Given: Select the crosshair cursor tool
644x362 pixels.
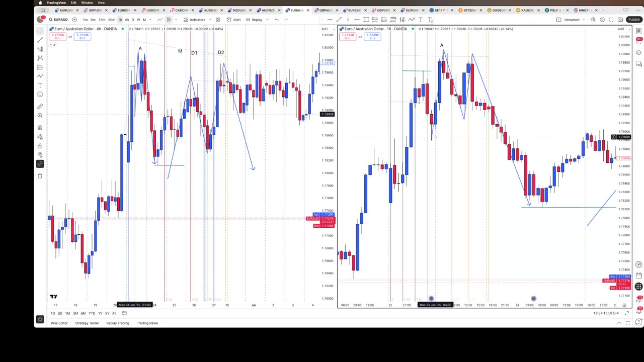Looking at the screenshot, I should pos(40,30).
